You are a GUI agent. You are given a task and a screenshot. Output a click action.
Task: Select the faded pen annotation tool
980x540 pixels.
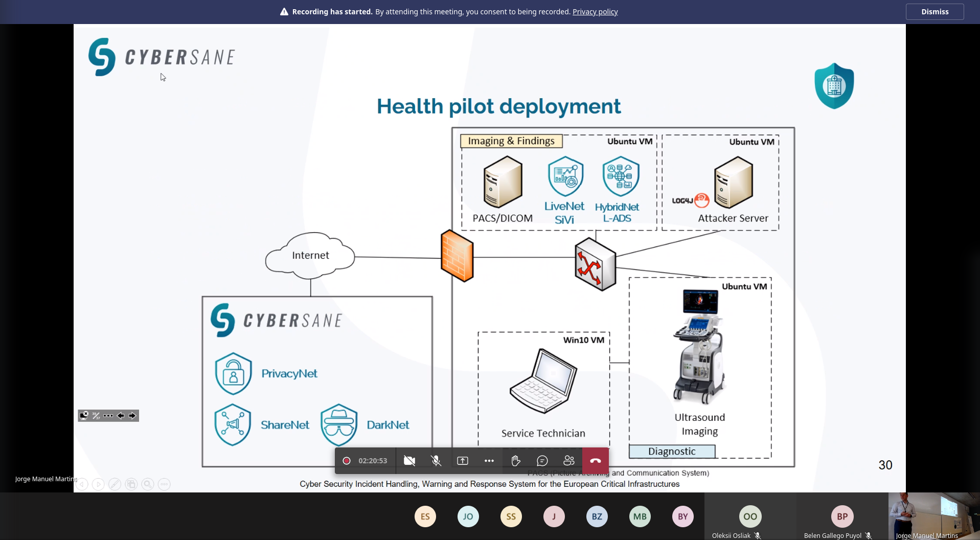(x=115, y=484)
